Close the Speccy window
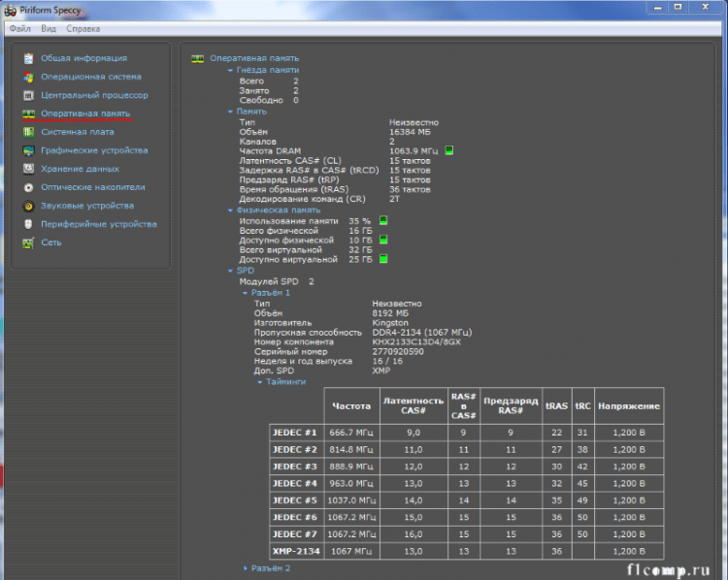The image size is (728, 580). pyautogui.click(x=706, y=7)
